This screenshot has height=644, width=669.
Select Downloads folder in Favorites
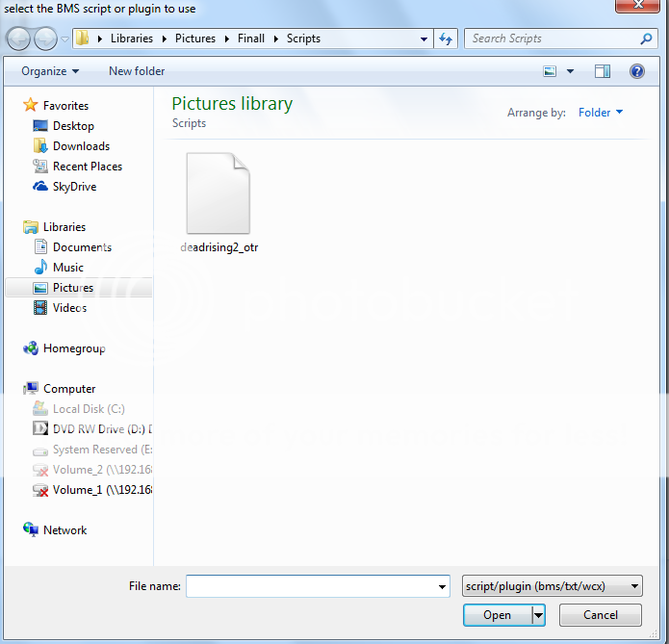[x=80, y=146]
